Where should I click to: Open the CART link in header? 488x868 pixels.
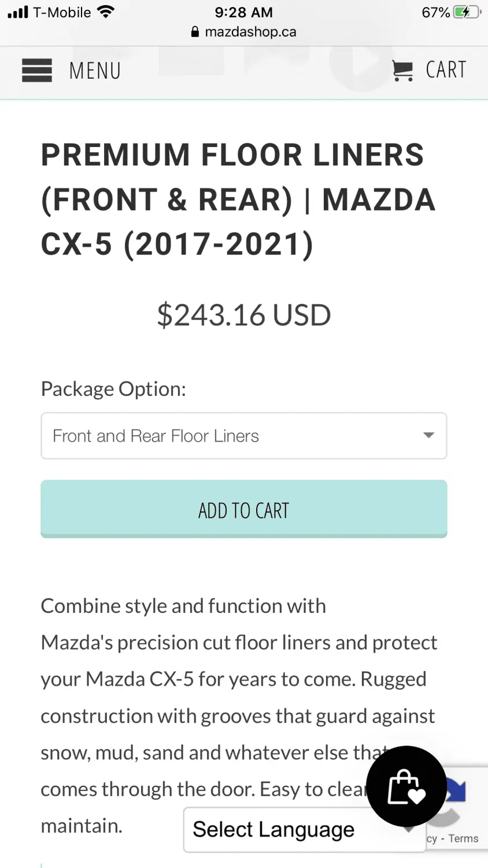coord(446,70)
